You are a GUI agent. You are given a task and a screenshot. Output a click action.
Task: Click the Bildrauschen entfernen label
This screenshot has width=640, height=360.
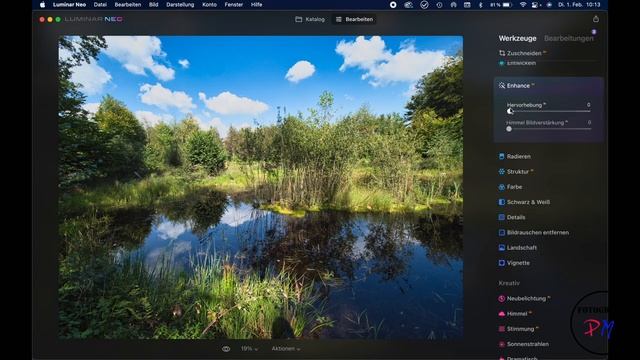point(538,233)
